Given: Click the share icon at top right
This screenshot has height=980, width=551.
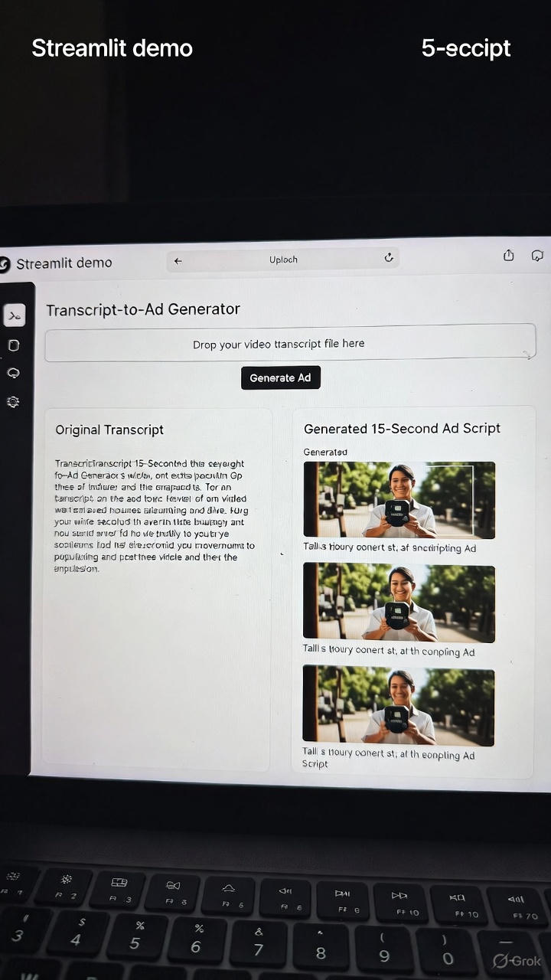Looking at the screenshot, I should pyautogui.click(x=509, y=256).
